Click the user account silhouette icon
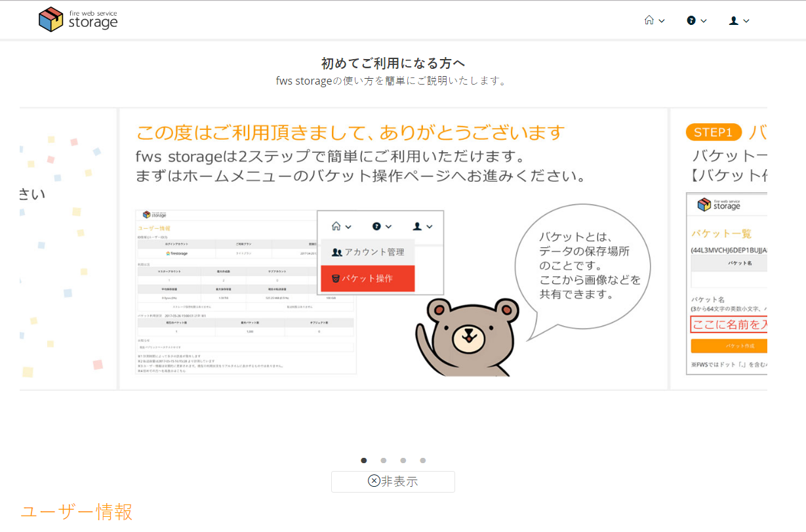Image resolution: width=806 pixels, height=532 pixels. coord(734,20)
